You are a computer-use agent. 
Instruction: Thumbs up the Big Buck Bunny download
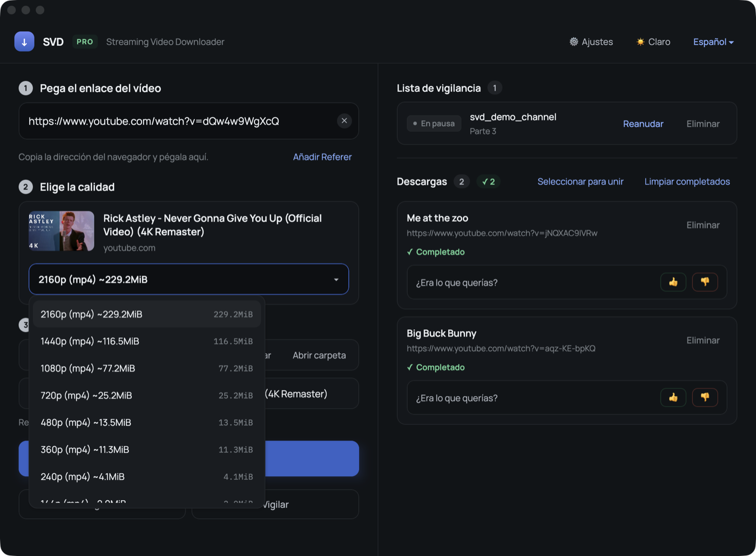click(x=673, y=397)
